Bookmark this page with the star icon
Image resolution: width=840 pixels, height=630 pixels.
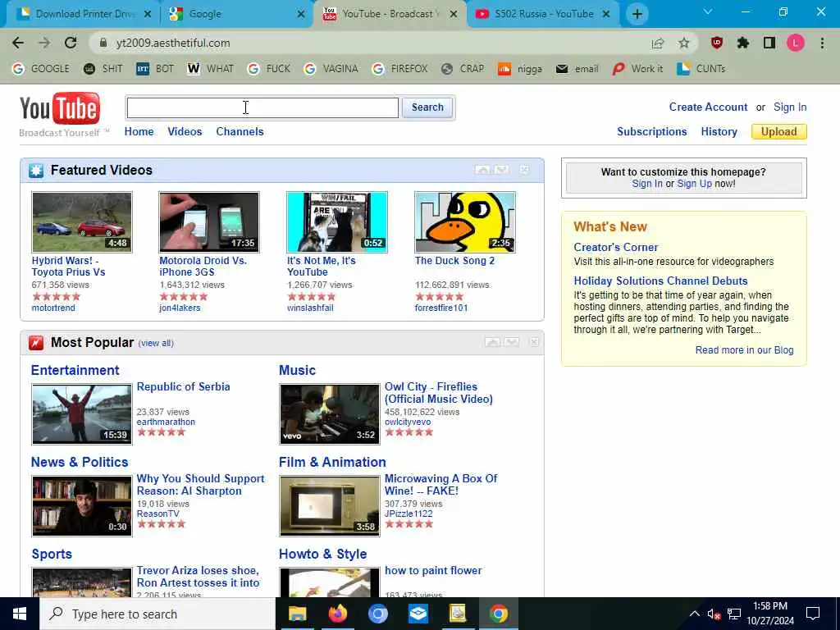[683, 43]
